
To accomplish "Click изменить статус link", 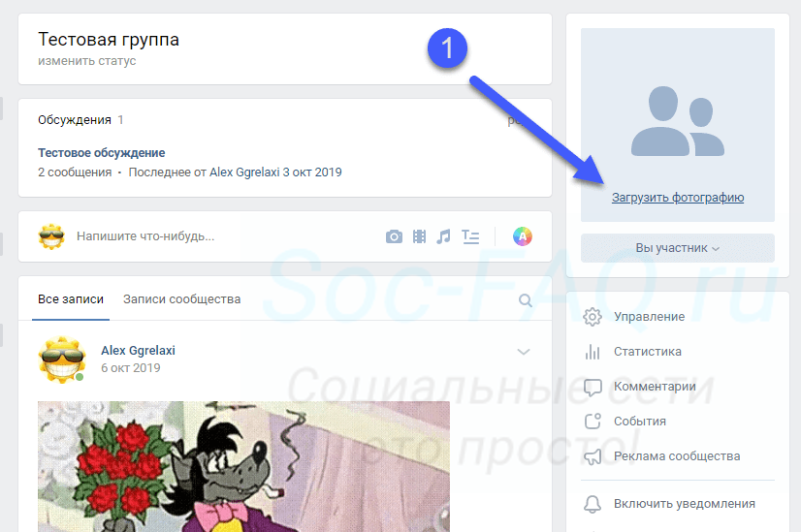I will pyautogui.click(x=87, y=61).
